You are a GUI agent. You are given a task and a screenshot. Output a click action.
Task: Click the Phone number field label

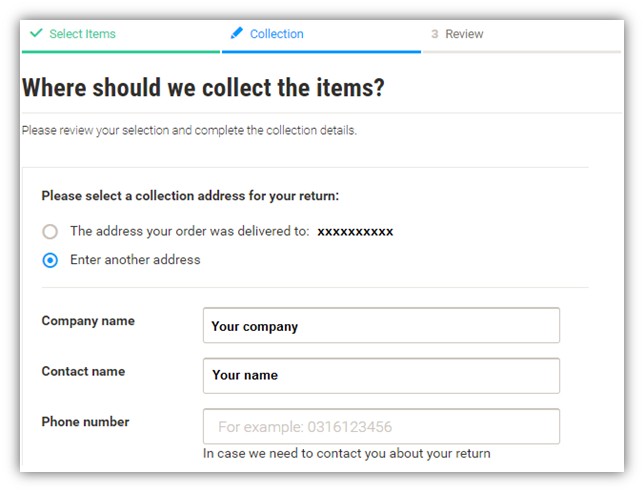click(85, 422)
